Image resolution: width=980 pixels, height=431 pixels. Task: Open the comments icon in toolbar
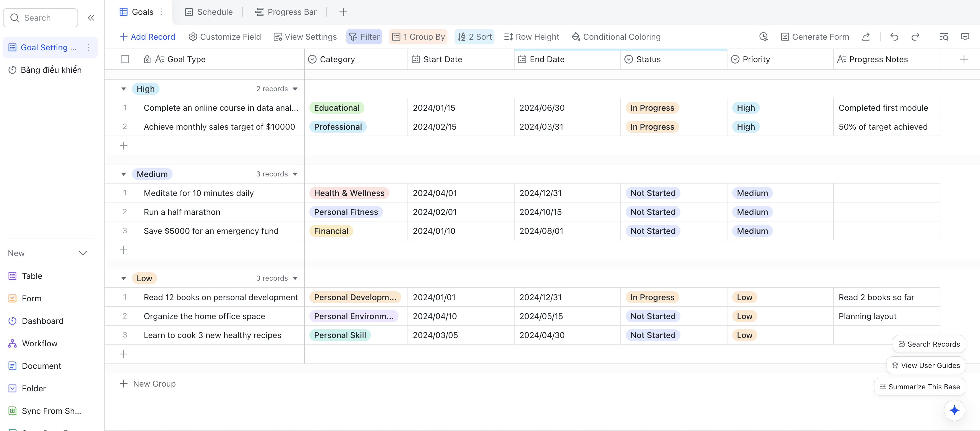(x=965, y=37)
